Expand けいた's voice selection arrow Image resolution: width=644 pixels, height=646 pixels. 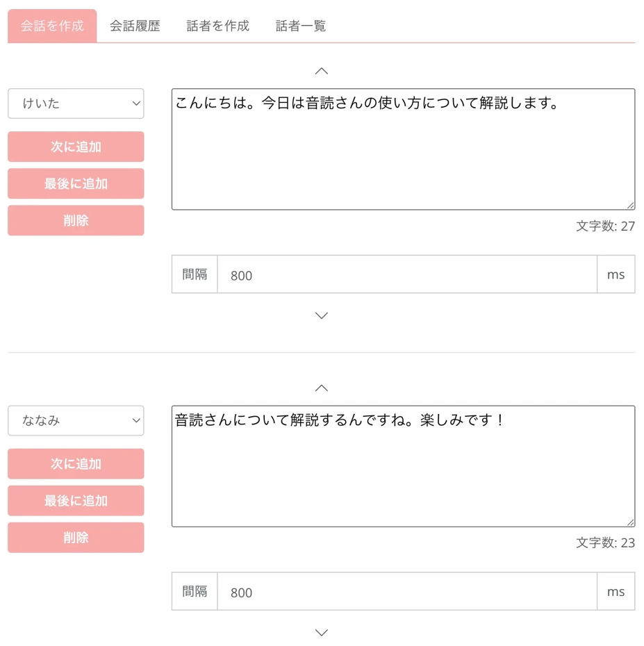(136, 103)
